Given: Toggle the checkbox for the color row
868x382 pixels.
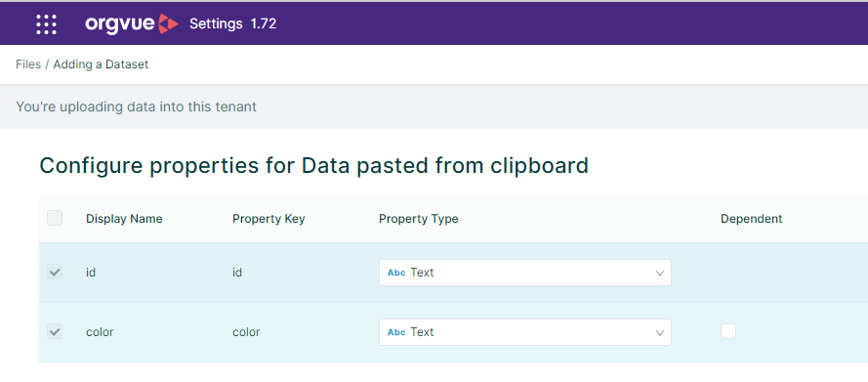Looking at the screenshot, I should coord(55,331).
